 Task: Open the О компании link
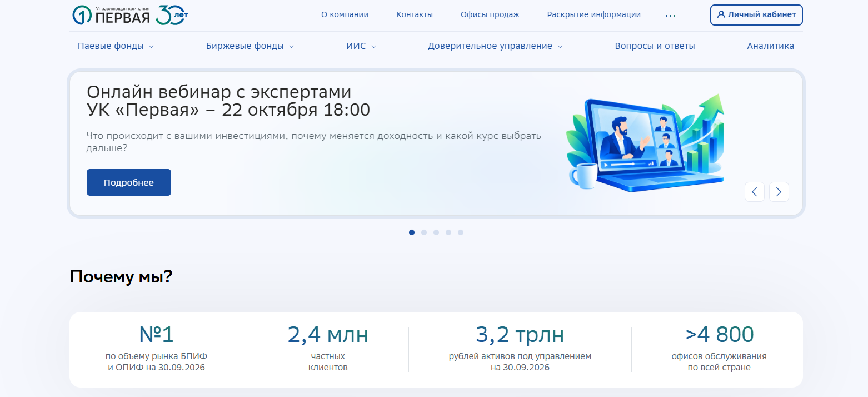[x=345, y=15]
